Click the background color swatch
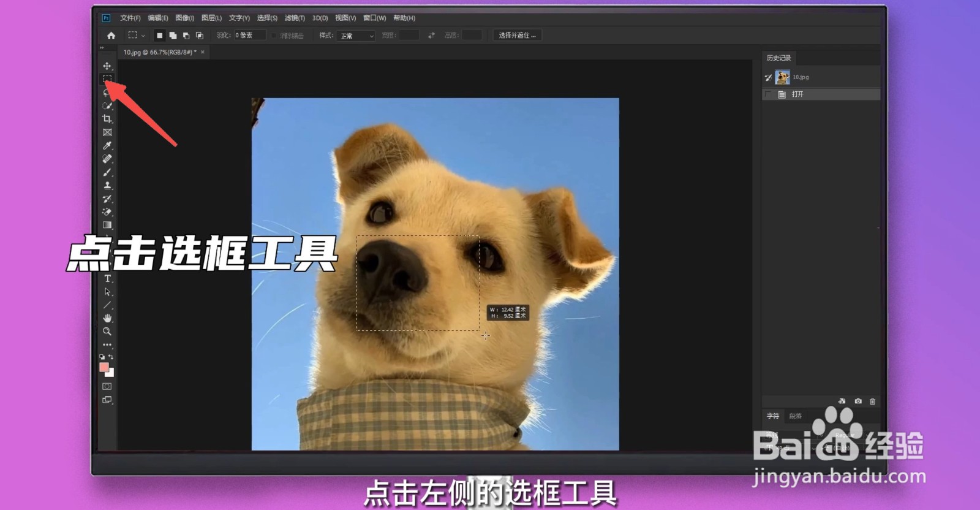 point(111,373)
